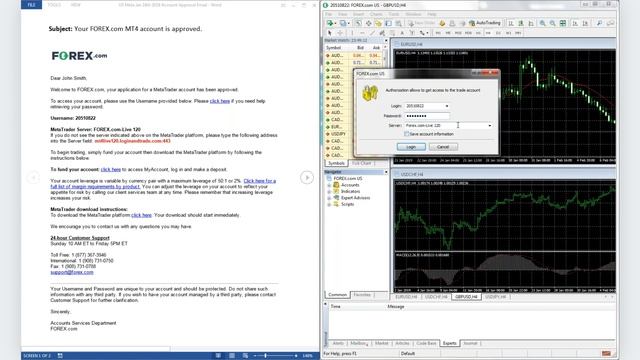Open the Strategy Tester toolbar icon
This screenshot has height=360, width=640.
click(398, 23)
